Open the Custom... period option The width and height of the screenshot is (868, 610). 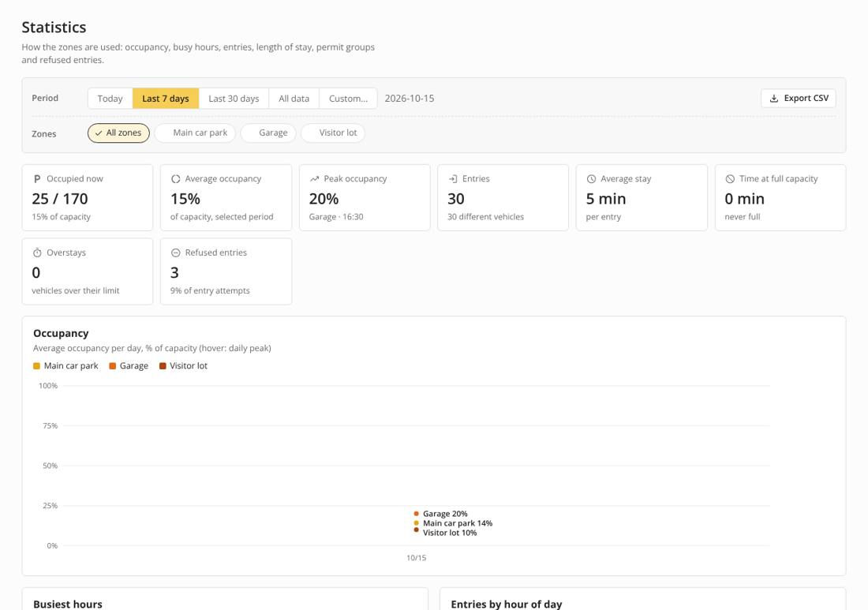pos(348,99)
